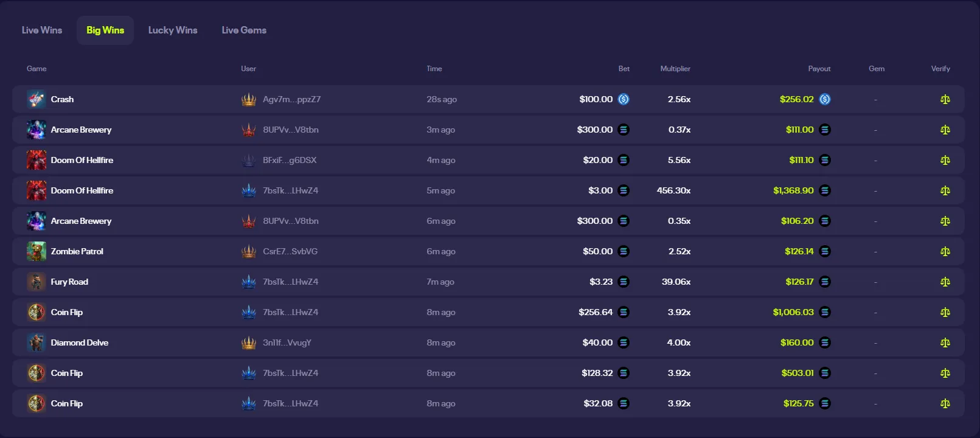Click the blue USDC coin icon beside $100.00 bet
Viewport: 980px width, 438px height.
624,99
